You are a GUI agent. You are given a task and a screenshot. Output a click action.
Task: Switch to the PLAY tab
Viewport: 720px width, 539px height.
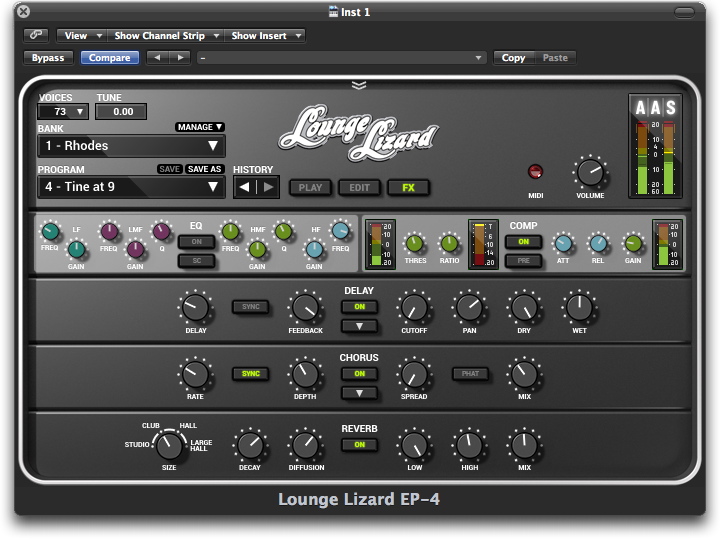click(x=310, y=187)
